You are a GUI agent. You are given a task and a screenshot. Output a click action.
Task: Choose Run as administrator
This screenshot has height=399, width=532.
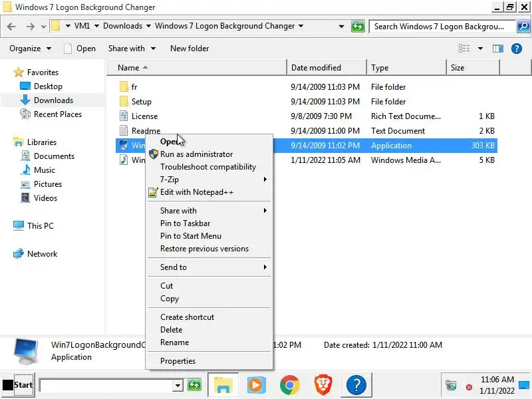coord(209,154)
